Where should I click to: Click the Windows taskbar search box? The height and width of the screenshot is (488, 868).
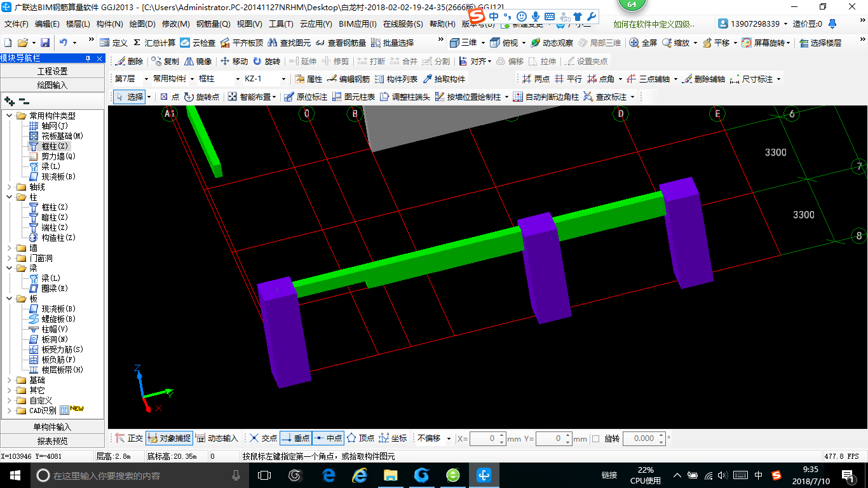(x=140, y=475)
